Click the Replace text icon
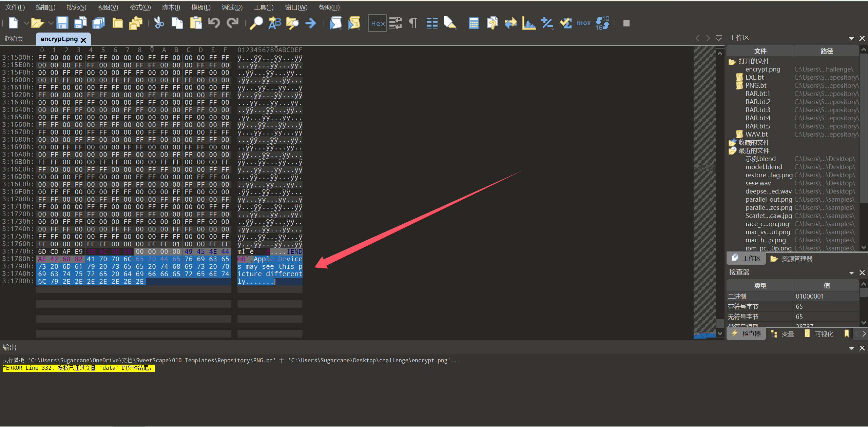Image resolution: width=868 pixels, height=427 pixels. click(x=275, y=23)
